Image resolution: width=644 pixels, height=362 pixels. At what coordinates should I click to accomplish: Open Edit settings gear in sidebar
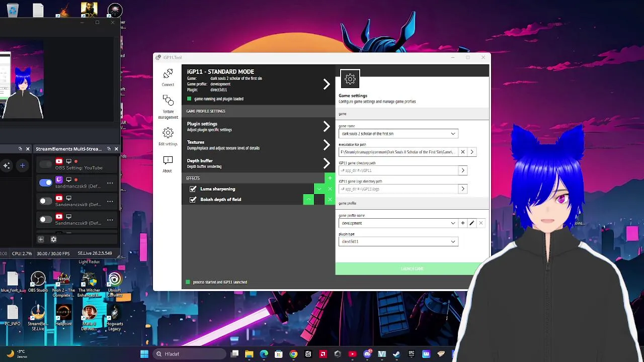point(168,136)
